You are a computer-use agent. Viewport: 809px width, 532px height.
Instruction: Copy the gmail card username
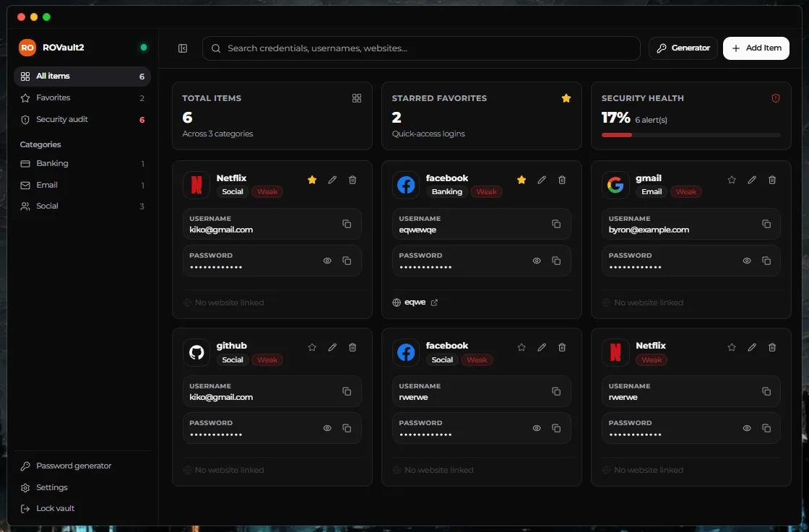point(766,224)
